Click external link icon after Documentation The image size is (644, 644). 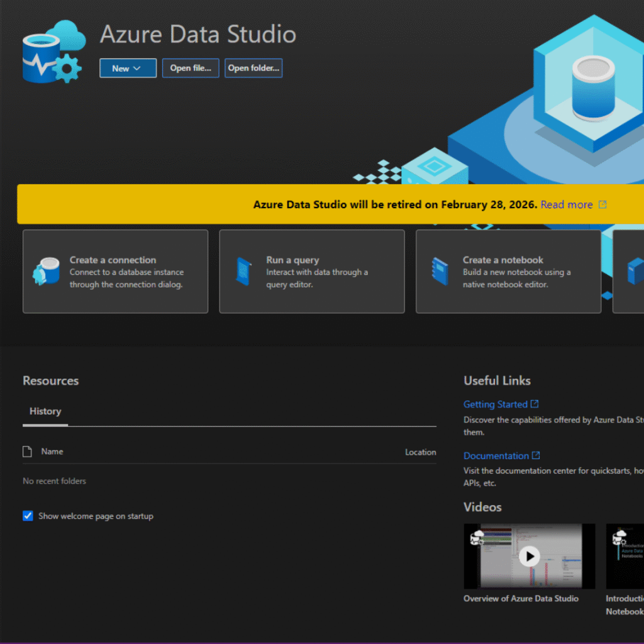[536, 456]
